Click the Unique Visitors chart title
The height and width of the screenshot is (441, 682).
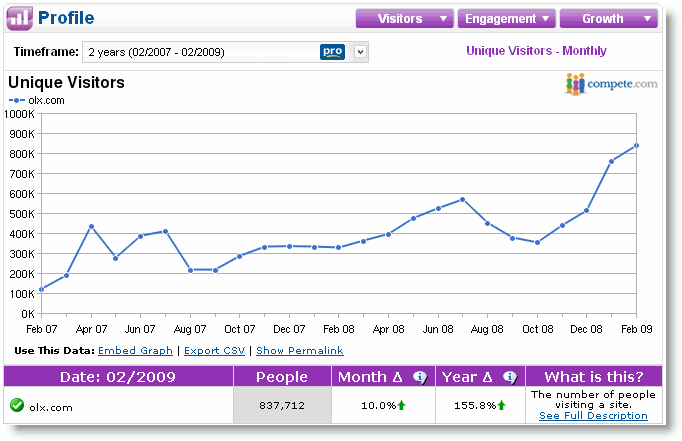point(67,82)
